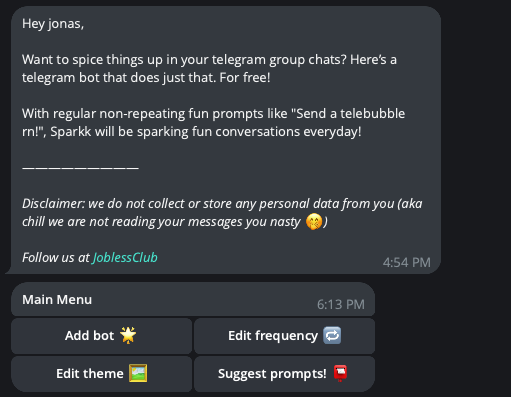Click the shushing face emoji in disclaimer

tap(314, 222)
